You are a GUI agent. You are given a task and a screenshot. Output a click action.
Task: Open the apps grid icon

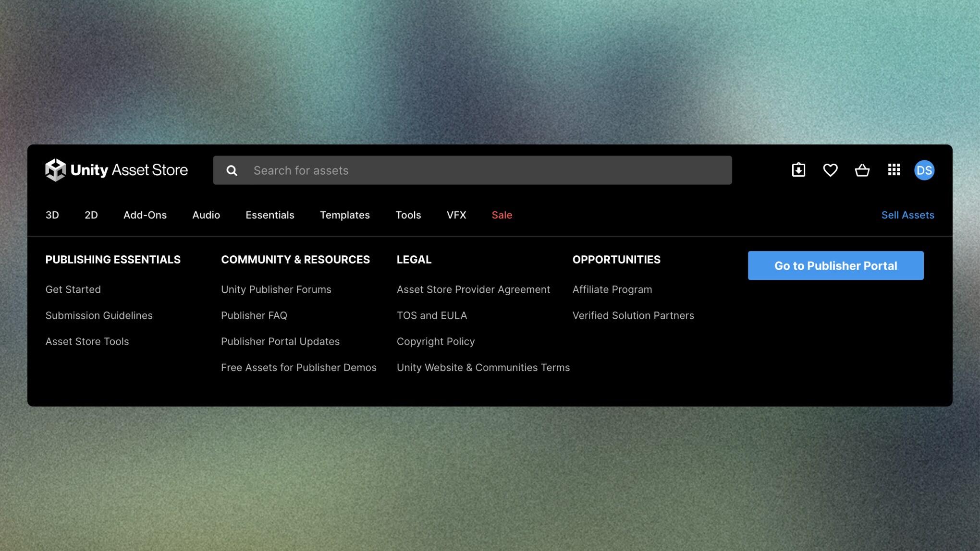pos(894,170)
